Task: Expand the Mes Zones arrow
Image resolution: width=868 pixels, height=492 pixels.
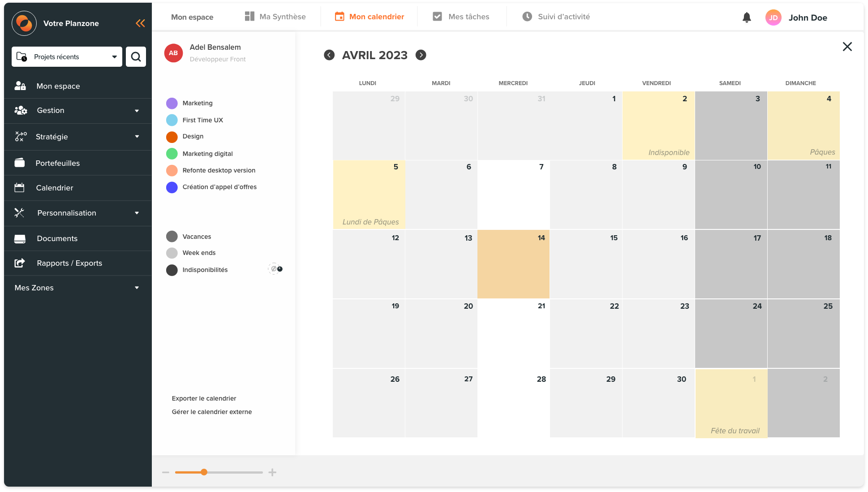Action: pyautogui.click(x=137, y=288)
